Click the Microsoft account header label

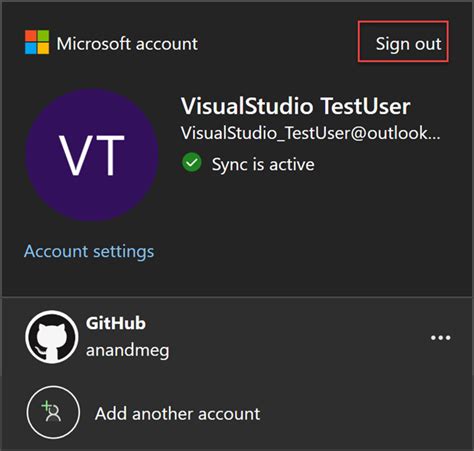[x=127, y=44]
